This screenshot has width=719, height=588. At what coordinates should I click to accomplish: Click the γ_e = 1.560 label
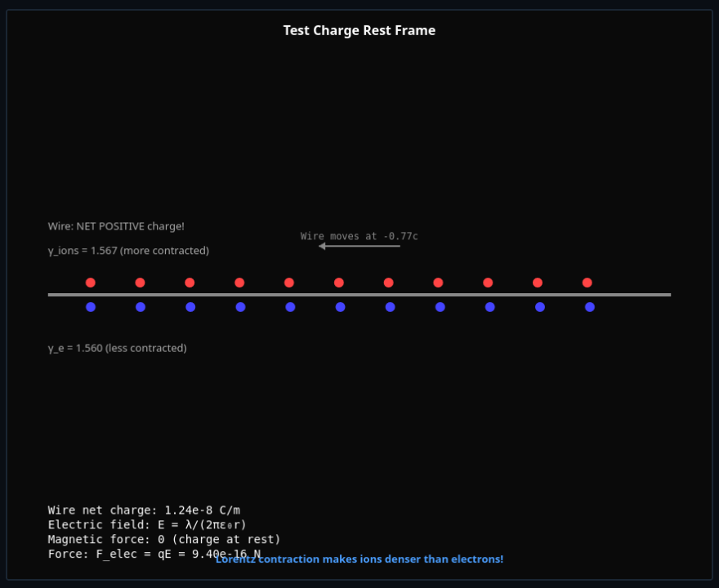pyautogui.click(x=117, y=348)
